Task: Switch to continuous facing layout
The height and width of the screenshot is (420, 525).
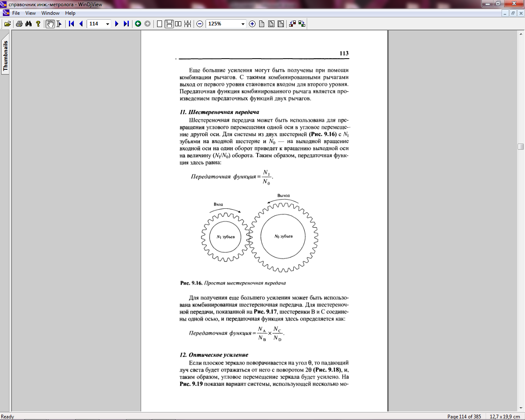Action: tap(188, 24)
